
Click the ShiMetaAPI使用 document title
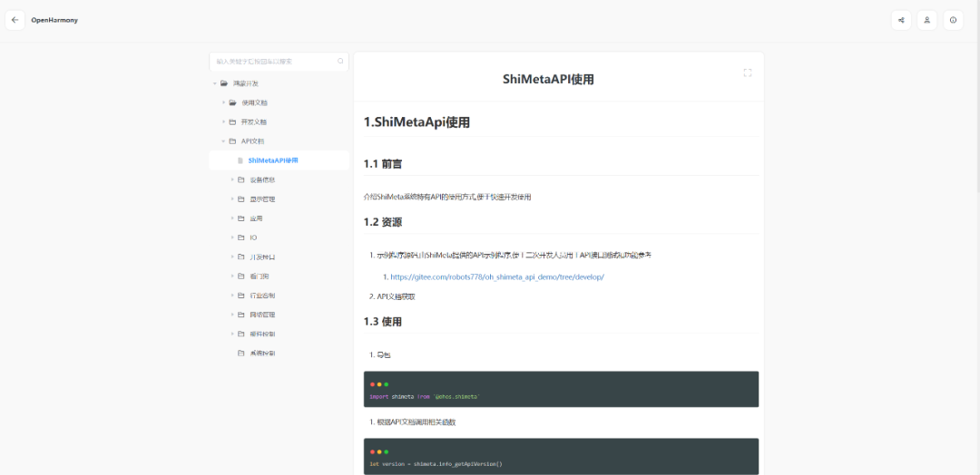point(548,79)
